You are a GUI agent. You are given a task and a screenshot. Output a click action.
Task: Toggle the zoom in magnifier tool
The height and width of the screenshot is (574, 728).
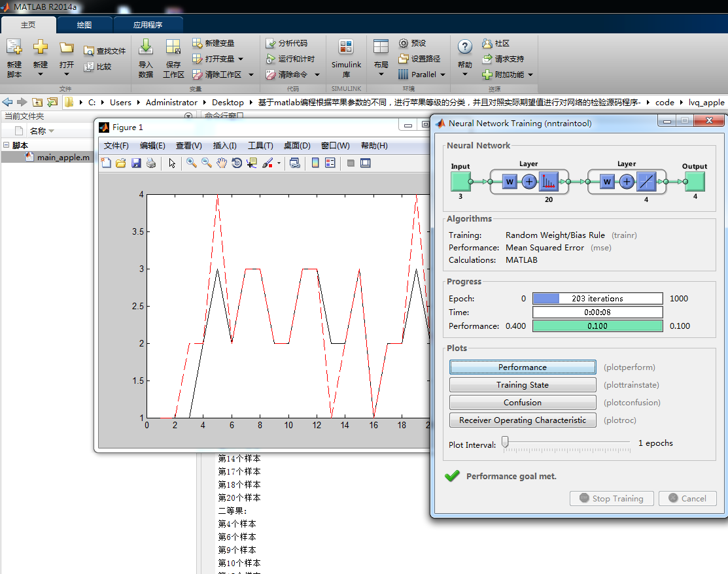(191, 163)
